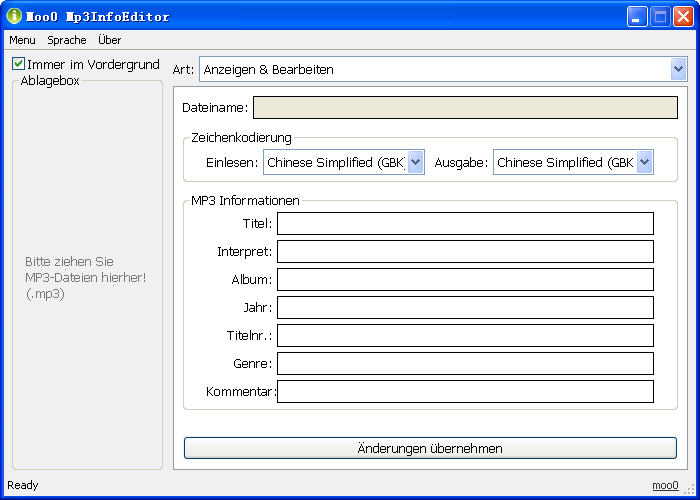Focus the Genre input field
Viewport: 700px width, 500px height.
tap(465, 363)
